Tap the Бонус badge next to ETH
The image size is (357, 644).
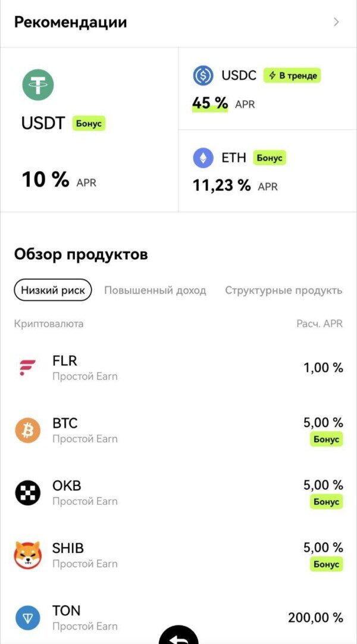click(270, 158)
